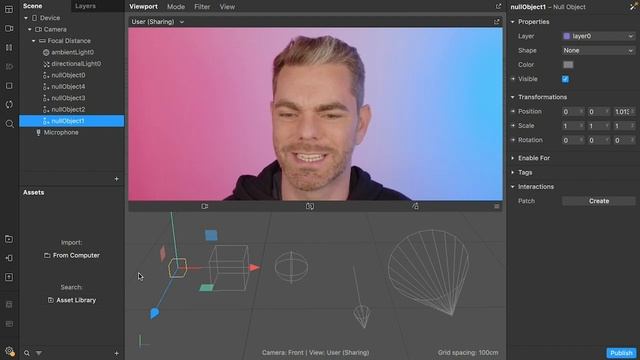Open the Layer dropdown showing layer0
This screenshot has height=360, width=640.
[598, 36]
